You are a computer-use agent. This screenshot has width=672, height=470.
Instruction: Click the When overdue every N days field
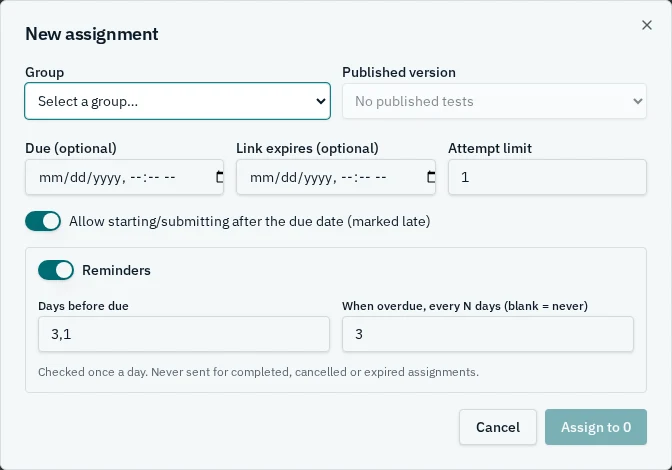[488, 334]
